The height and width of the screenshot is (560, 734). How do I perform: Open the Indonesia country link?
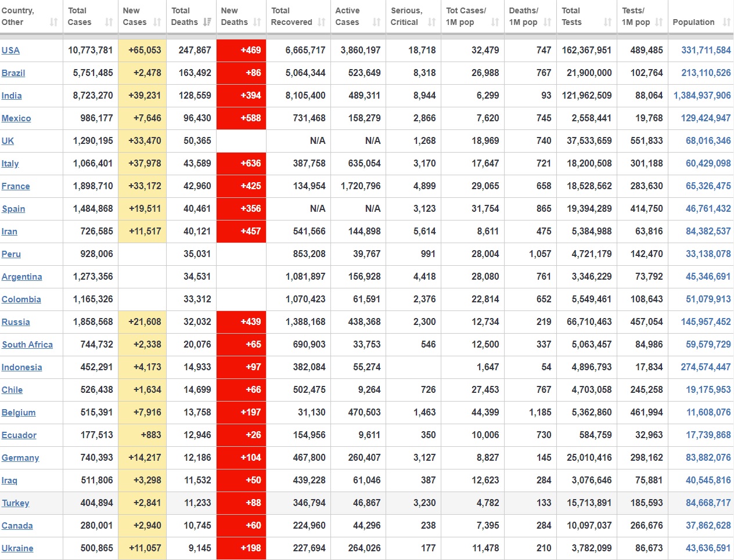click(x=22, y=367)
